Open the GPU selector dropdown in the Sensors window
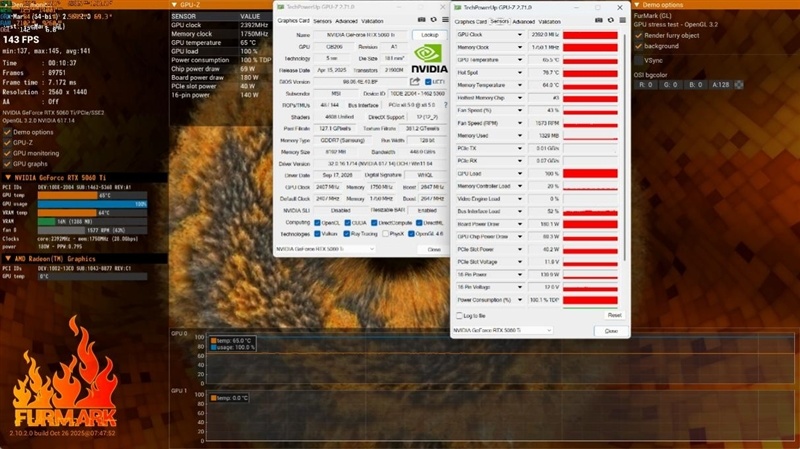The height and width of the screenshot is (449, 800). [502, 331]
